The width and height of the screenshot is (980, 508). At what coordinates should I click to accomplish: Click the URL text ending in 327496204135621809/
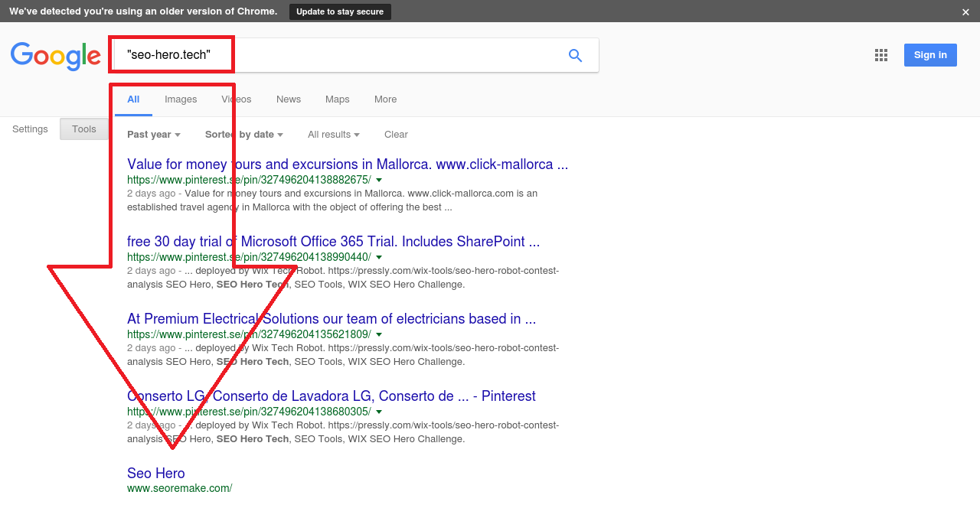pos(250,334)
